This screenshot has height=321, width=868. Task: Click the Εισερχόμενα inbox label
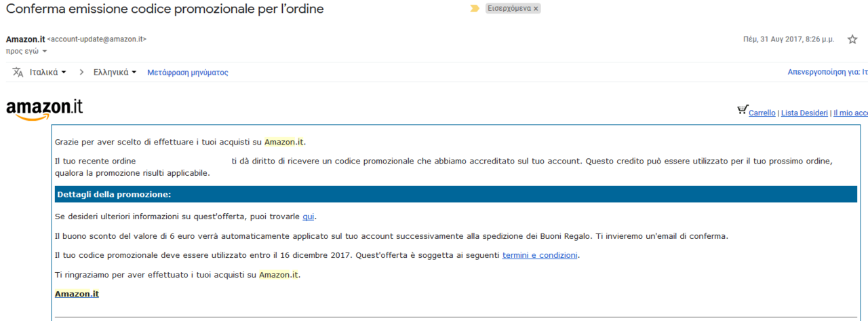[x=509, y=9]
